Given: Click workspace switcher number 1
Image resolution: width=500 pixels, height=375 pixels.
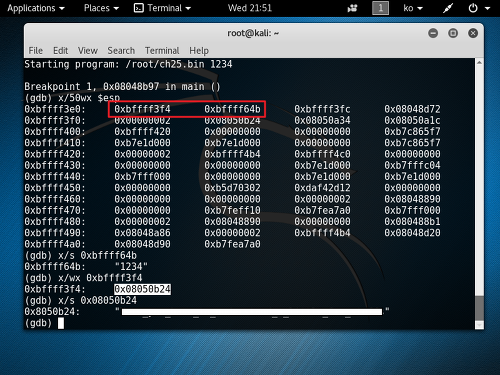Looking at the screenshot, I should pyautogui.click(x=380, y=8).
